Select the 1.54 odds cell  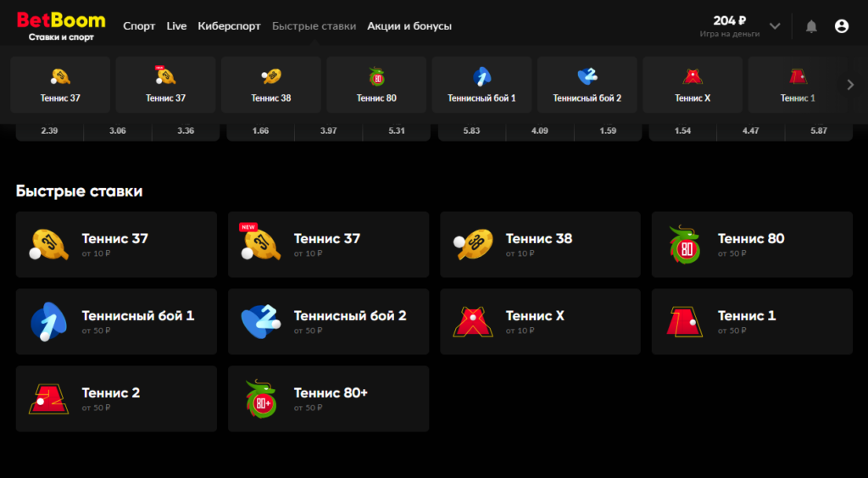(x=682, y=131)
